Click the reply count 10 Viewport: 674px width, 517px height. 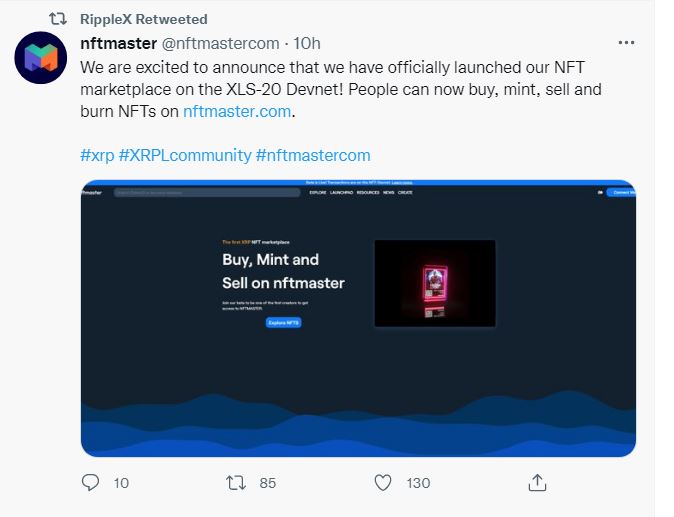pos(121,483)
